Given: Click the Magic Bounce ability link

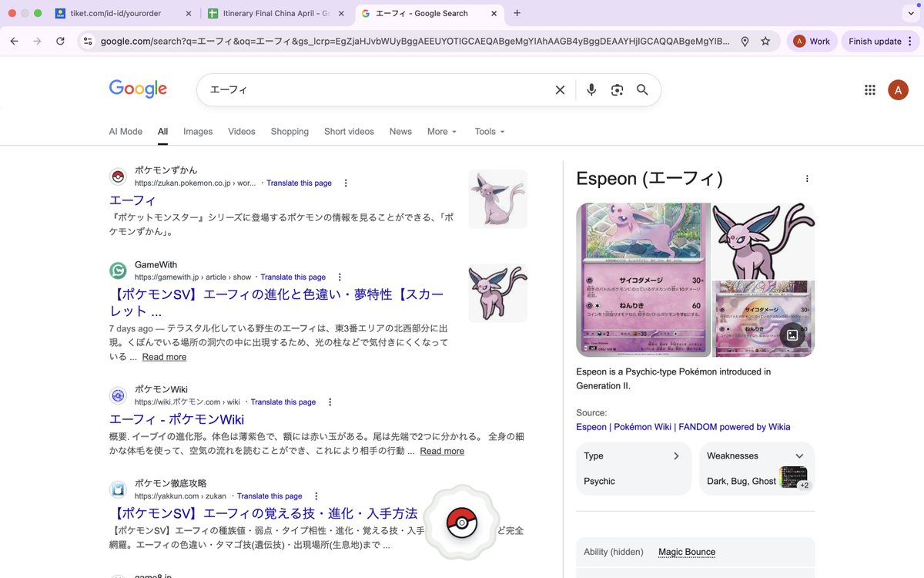Looking at the screenshot, I should pyautogui.click(x=687, y=552).
